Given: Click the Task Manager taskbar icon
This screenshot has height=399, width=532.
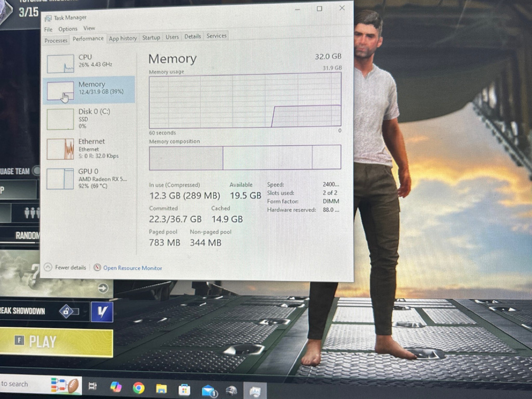Looking at the screenshot, I should click(x=255, y=391).
